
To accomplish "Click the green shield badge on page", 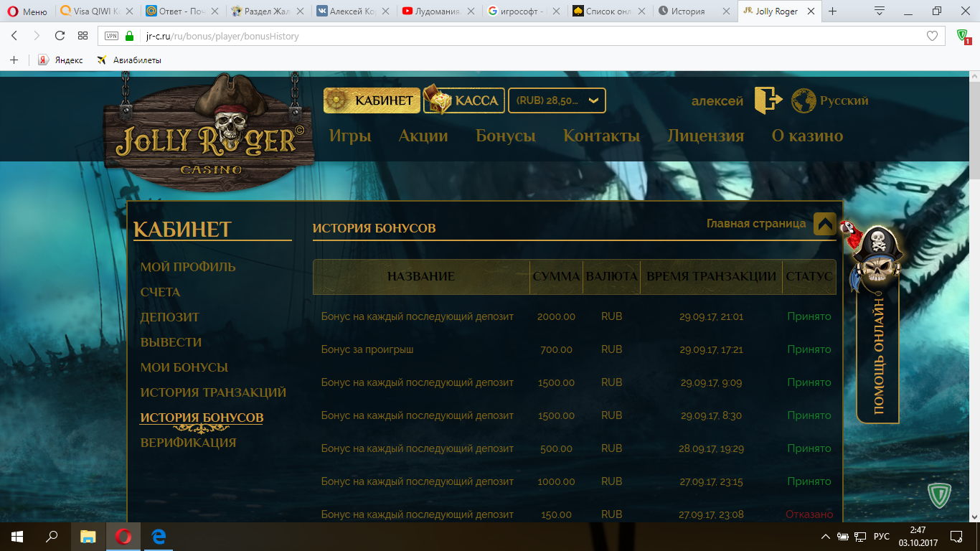I will tap(938, 496).
